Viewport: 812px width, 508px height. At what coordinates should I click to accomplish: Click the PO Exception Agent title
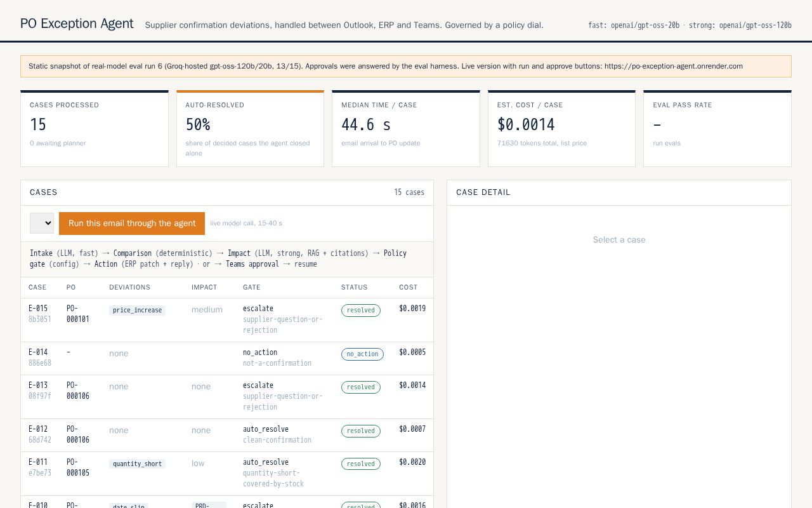(x=77, y=23)
